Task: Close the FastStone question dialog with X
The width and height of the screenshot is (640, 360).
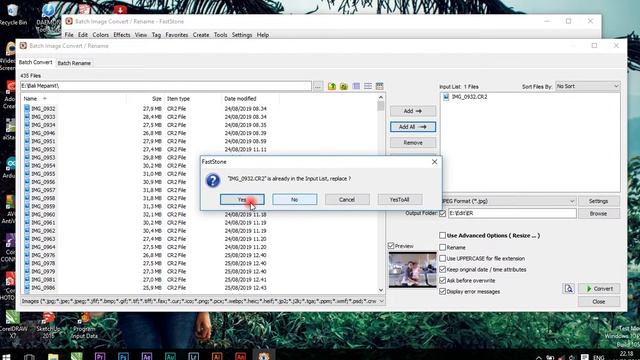Action: point(434,162)
